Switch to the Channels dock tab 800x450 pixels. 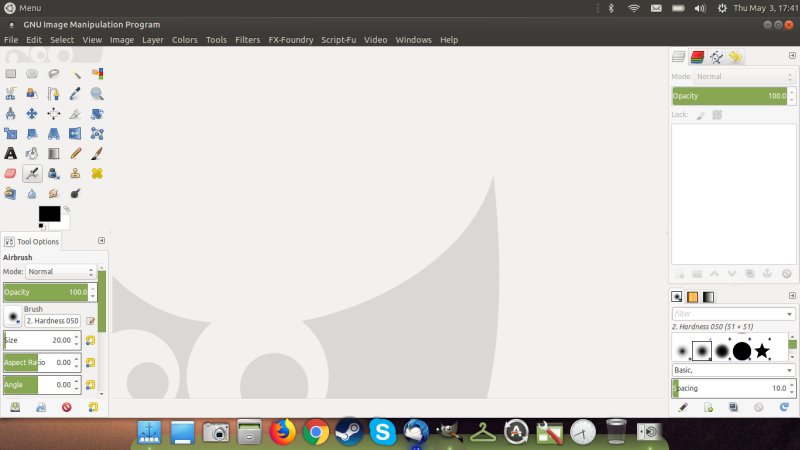click(697, 57)
